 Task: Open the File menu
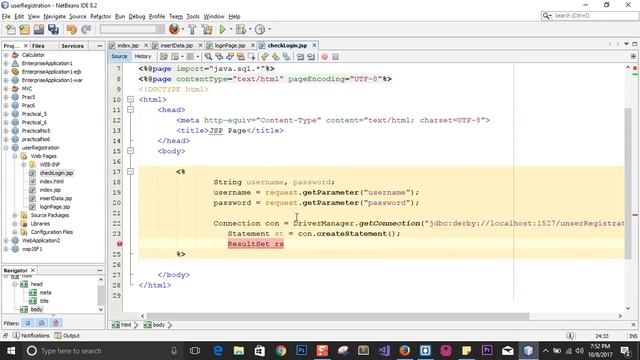(x=6, y=16)
